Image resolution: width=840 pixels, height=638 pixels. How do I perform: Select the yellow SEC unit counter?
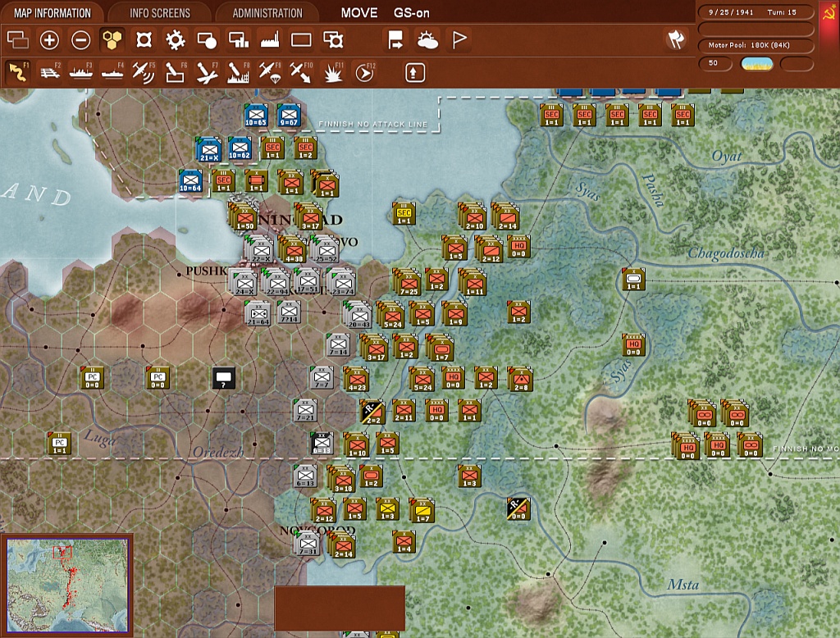tap(404, 213)
